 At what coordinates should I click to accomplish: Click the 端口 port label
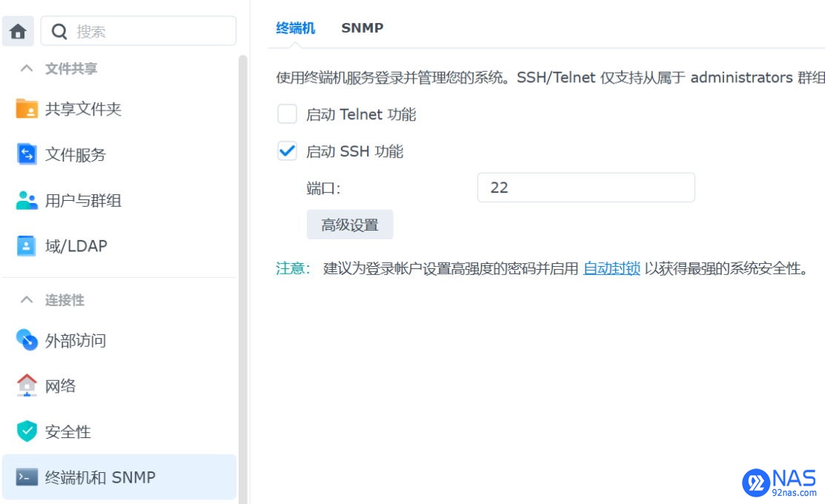pos(323,188)
